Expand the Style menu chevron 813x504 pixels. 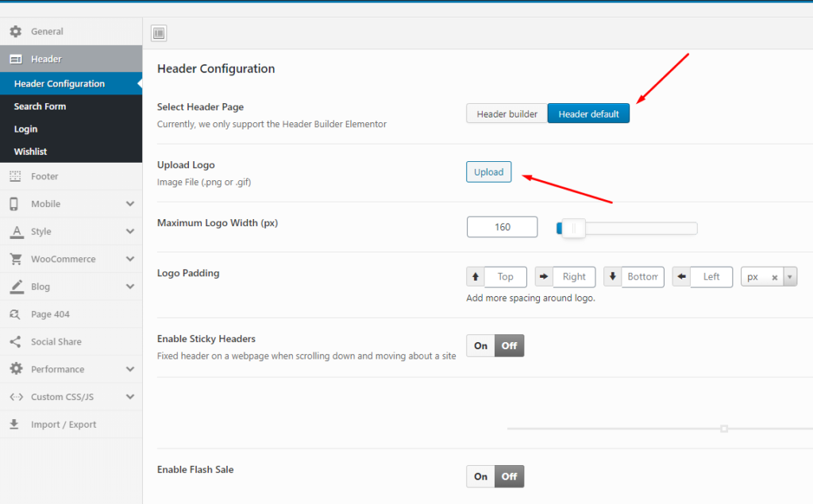(x=130, y=231)
